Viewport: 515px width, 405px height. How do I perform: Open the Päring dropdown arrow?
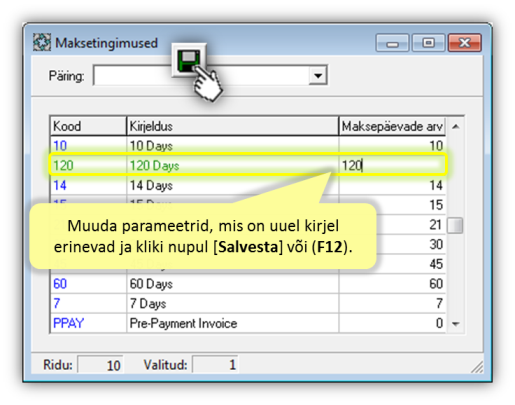click(x=318, y=75)
